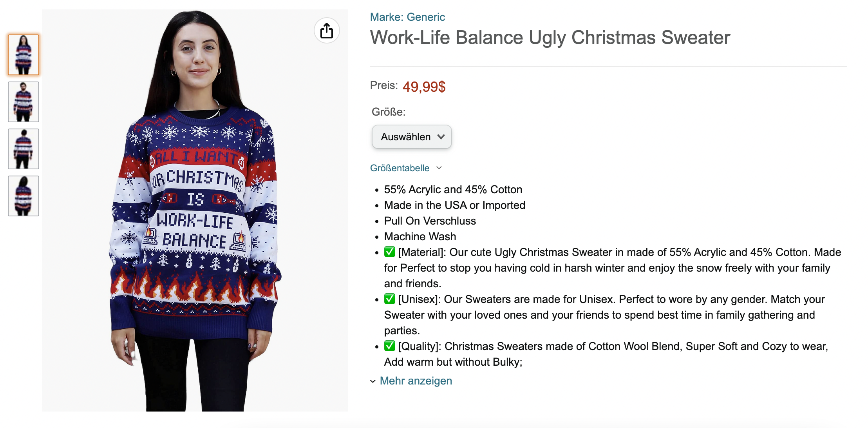Image resolution: width=868 pixels, height=428 pixels.
Task: Show the woman back-view thumbnail
Action: click(x=24, y=196)
